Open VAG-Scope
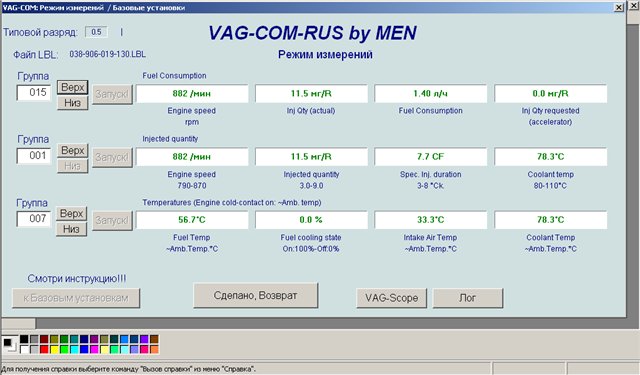 click(x=391, y=298)
